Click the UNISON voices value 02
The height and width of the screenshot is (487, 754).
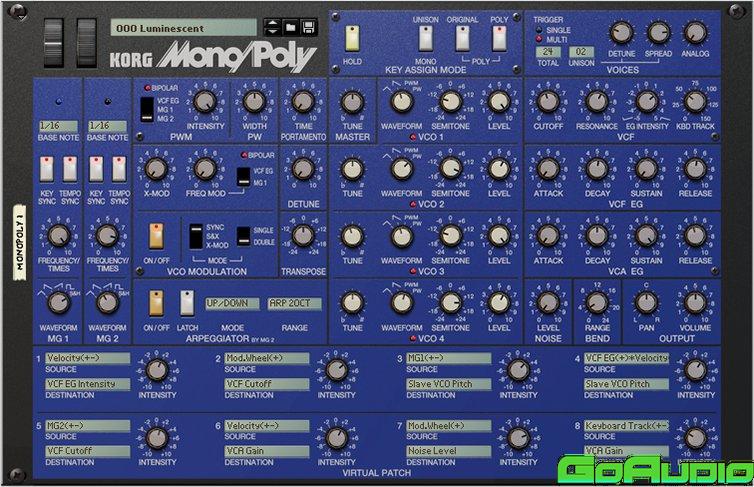(x=581, y=52)
